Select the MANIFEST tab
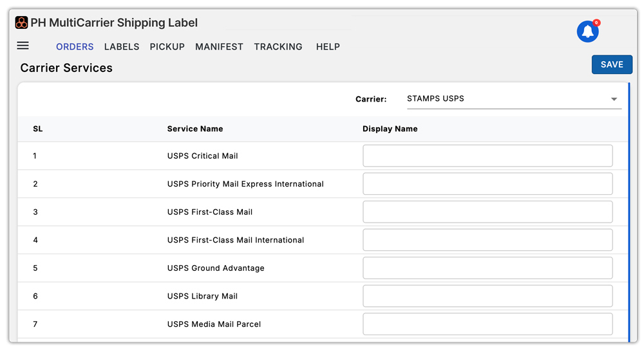644x350 pixels. [220, 47]
